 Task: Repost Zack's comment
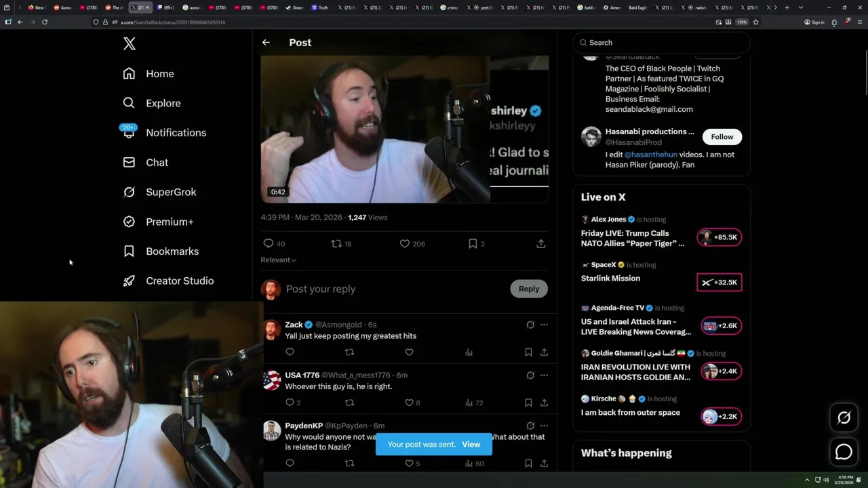[x=349, y=352]
